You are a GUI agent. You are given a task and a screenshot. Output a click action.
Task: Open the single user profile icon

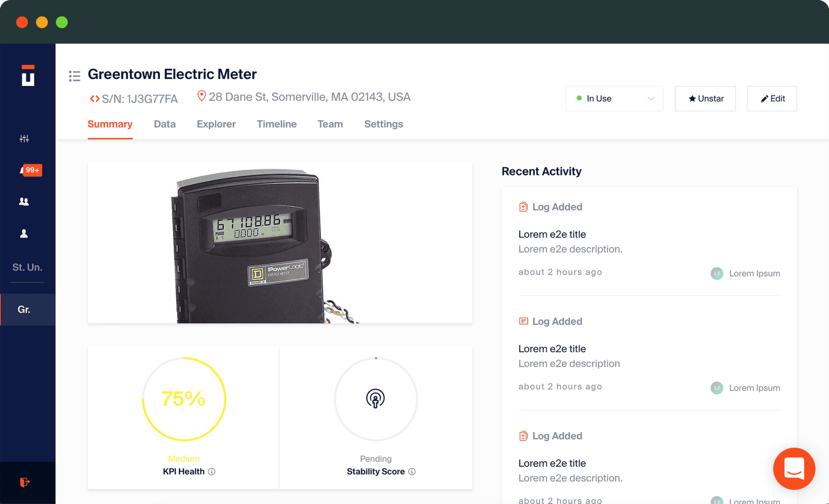[x=24, y=233]
